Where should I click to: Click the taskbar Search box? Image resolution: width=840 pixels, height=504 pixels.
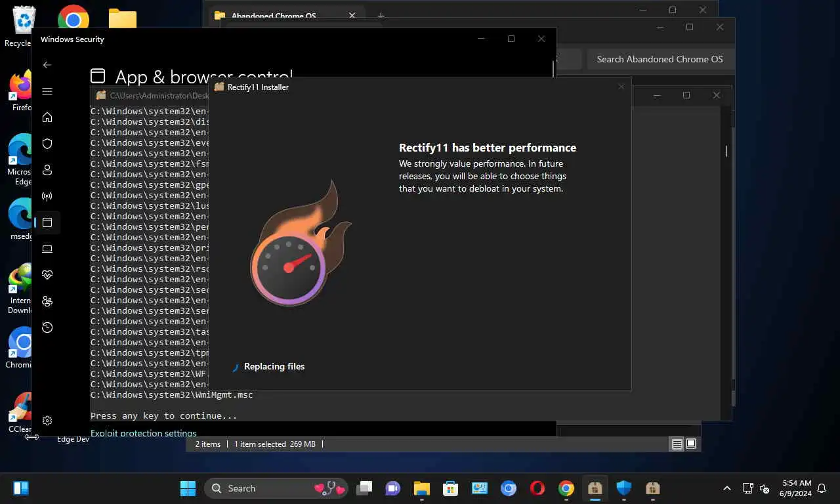point(276,488)
